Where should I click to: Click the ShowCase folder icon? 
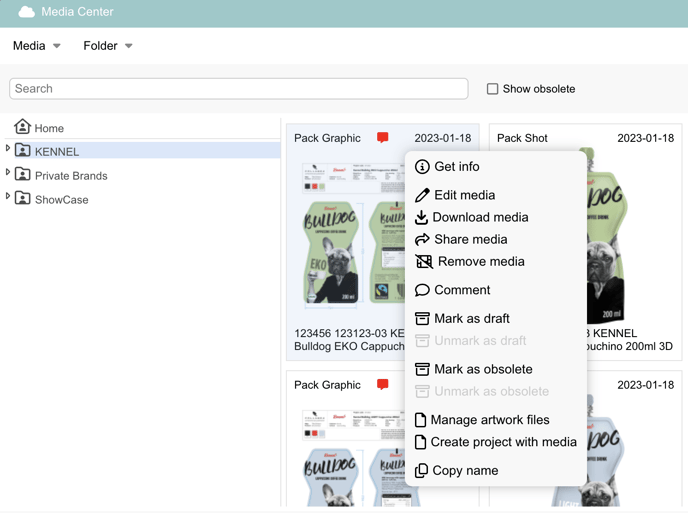[22, 198]
